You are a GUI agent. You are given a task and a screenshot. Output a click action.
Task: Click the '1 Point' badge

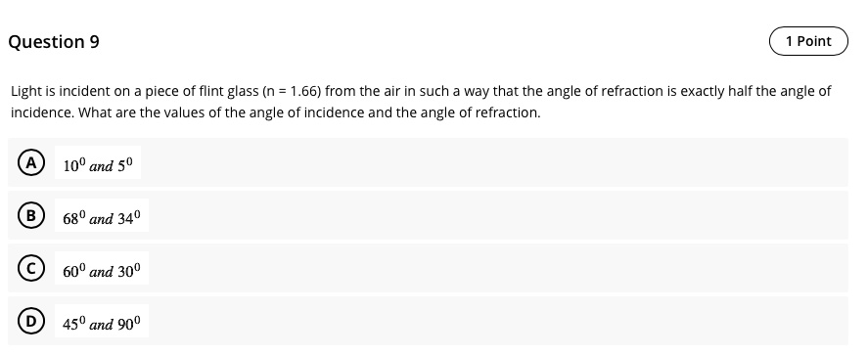[808, 41]
